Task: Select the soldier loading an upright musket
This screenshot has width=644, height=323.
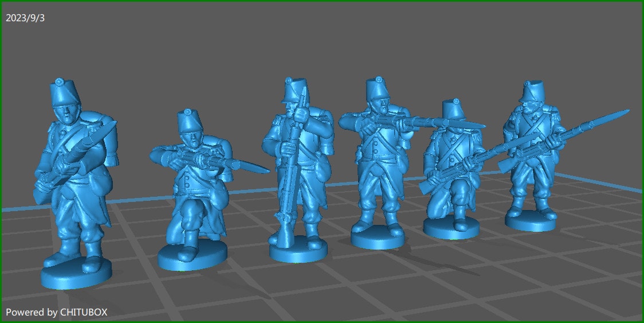Action: click(299, 169)
